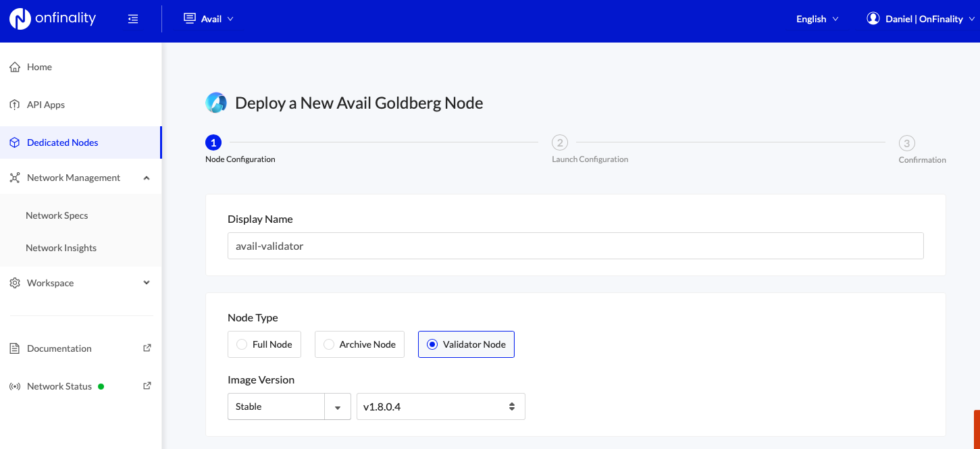The height and width of the screenshot is (449, 980).
Task: Open the English language dropdown
Action: click(817, 19)
